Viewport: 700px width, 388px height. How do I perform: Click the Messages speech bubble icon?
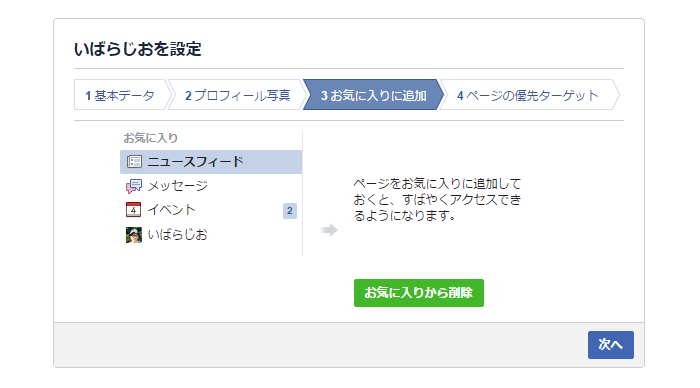coord(134,186)
